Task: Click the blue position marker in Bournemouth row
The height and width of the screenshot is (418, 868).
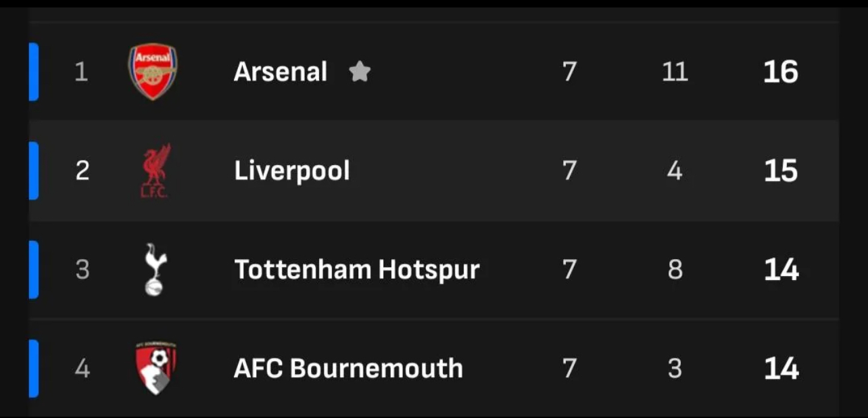Action: click(34, 369)
